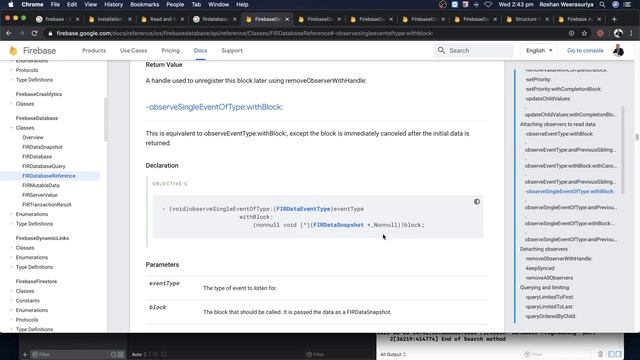Collapse the FirebaseDatabase Classes section

point(12,128)
